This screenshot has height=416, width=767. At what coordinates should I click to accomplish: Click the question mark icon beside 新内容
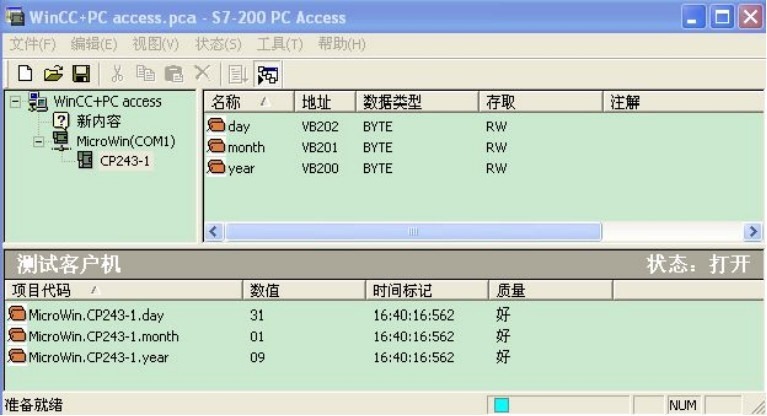click(61, 121)
